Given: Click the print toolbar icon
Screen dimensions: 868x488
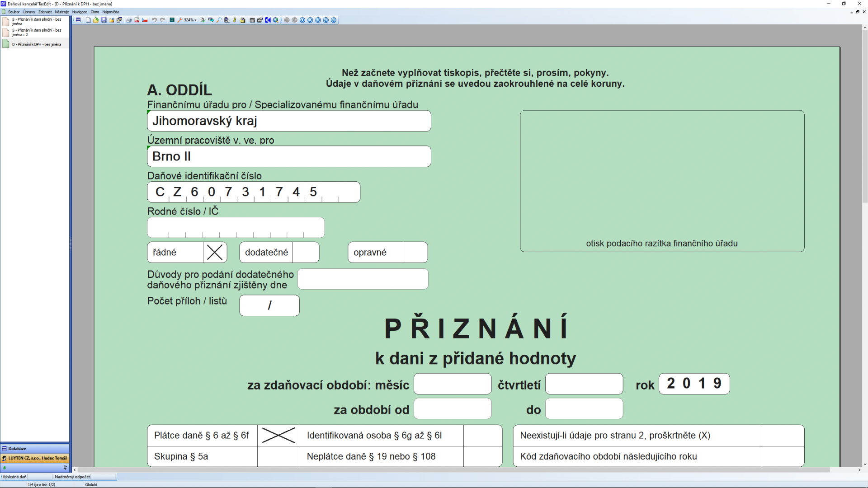Looking at the screenshot, I should [x=129, y=20].
